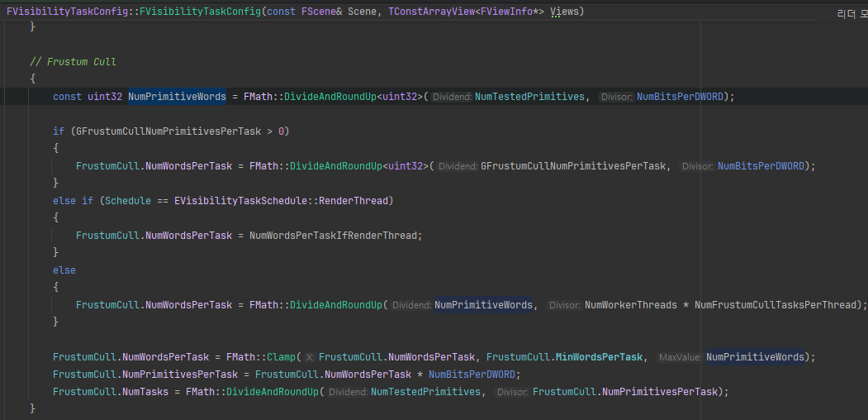Click bold MinWordsPerTask member
This screenshot has width=868, height=420.
[599, 357]
